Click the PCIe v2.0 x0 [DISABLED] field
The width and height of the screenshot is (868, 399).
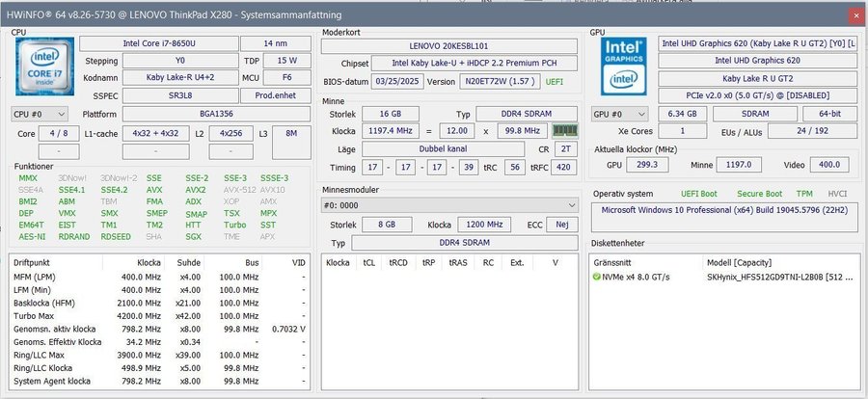(x=757, y=95)
